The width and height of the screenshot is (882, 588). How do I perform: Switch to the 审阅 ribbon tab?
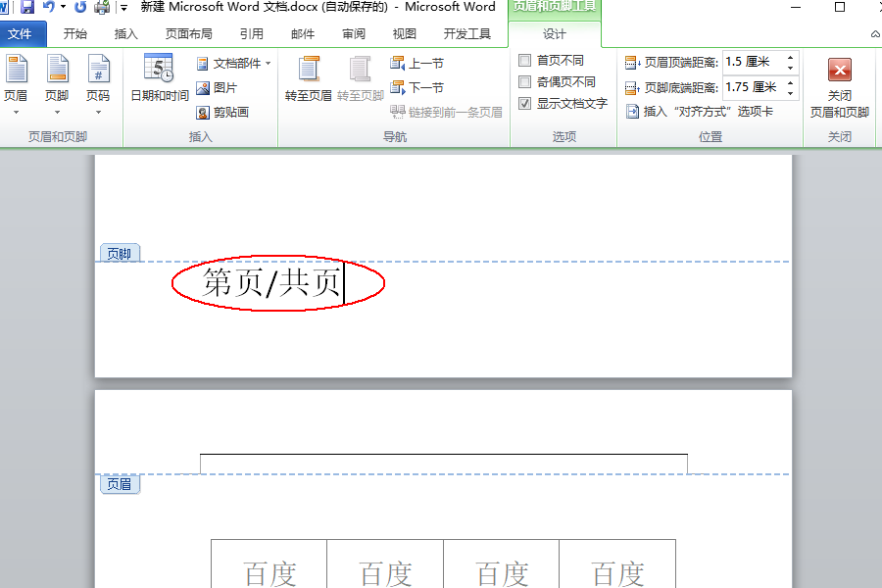pos(354,31)
